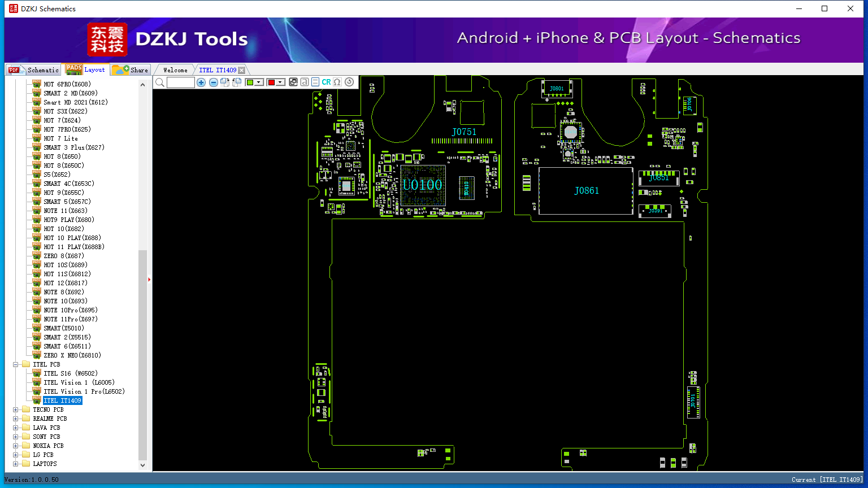This screenshot has height=488, width=868.
Task: Zoom out with the blue minus button
Action: (214, 82)
